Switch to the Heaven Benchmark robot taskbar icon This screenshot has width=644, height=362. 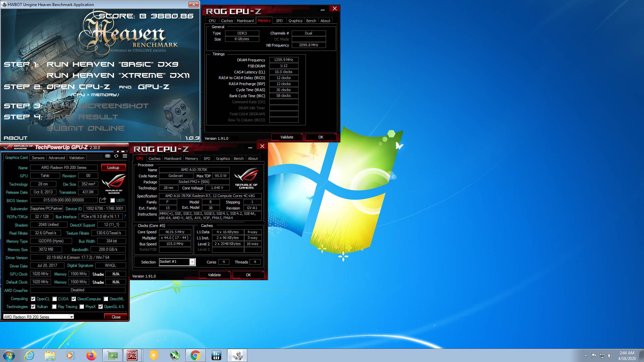tap(237, 355)
